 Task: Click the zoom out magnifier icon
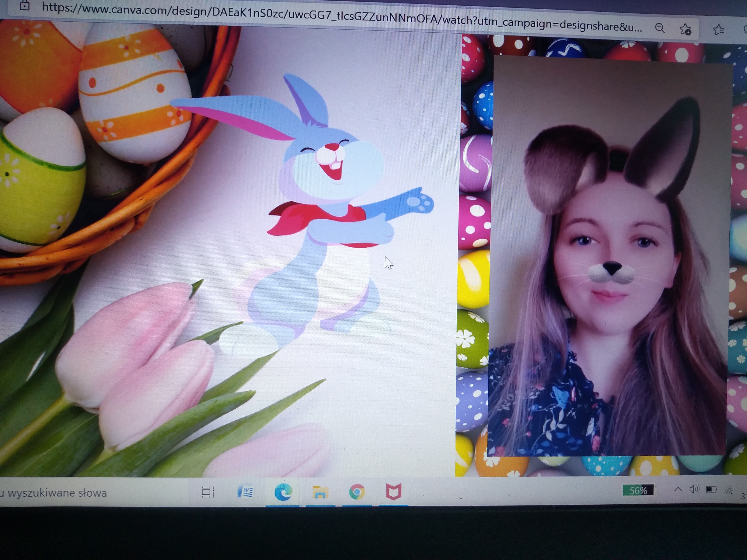pos(660,28)
